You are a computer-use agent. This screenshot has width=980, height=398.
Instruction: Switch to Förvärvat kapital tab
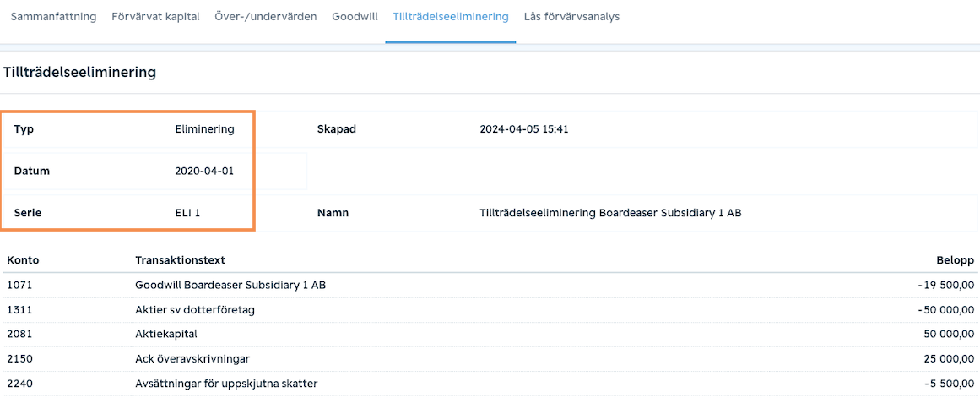click(x=155, y=17)
